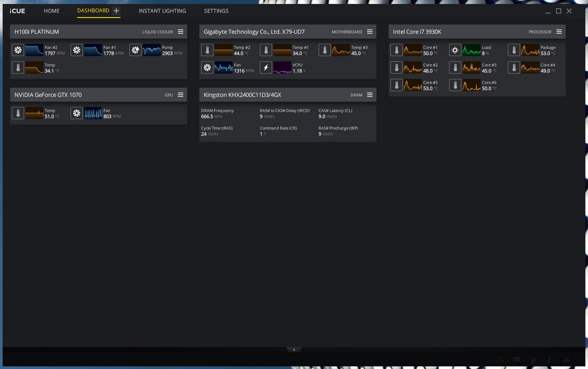Image resolution: width=588 pixels, height=369 pixels.
Task: Click the motherboard Fan icon at 1316 RPM
Action: (x=207, y=68)
